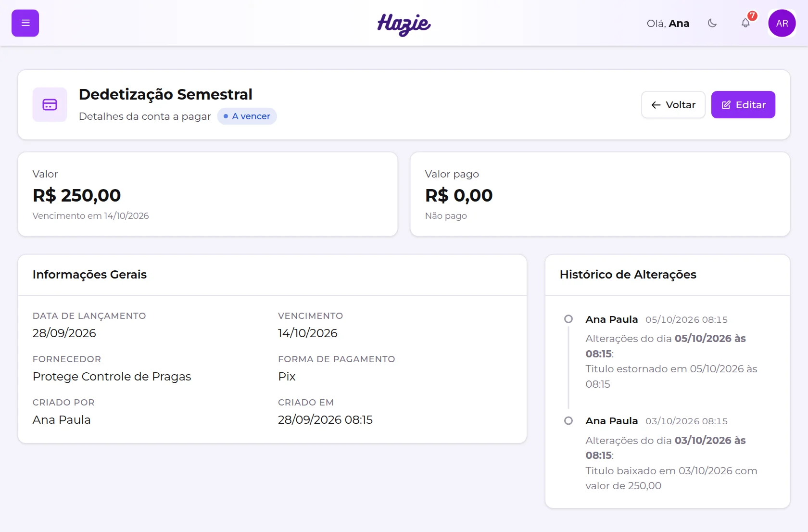Click 'Detalhes da conta a pagar' subtitle

coord(145,116)
